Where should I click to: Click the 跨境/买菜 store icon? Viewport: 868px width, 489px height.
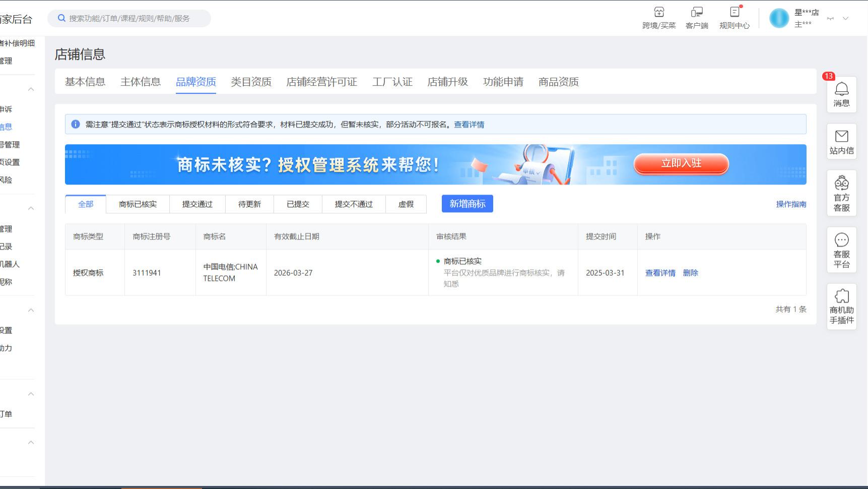659,14
